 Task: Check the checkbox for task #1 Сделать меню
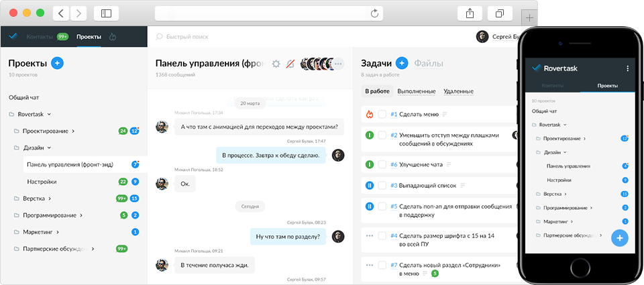point(382,114)
